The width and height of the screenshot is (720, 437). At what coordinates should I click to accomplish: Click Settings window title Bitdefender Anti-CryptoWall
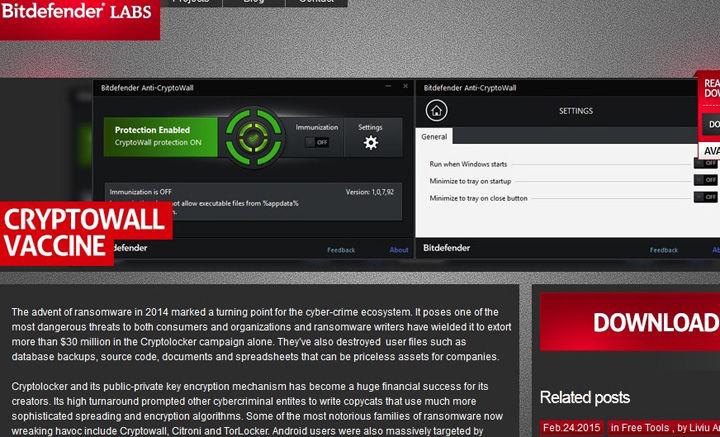pyautogui.click(x=470, y=88)
